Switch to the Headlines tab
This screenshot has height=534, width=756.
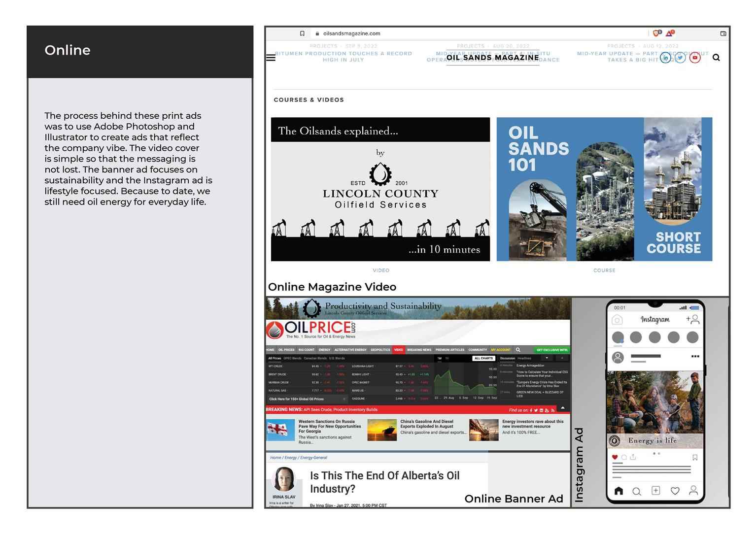pos(524,358)
